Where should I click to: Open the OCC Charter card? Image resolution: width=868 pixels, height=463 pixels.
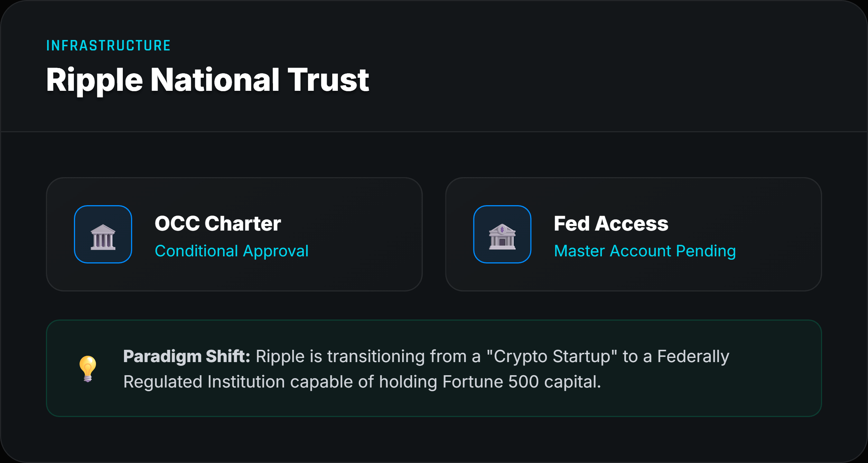click(234, 234)
